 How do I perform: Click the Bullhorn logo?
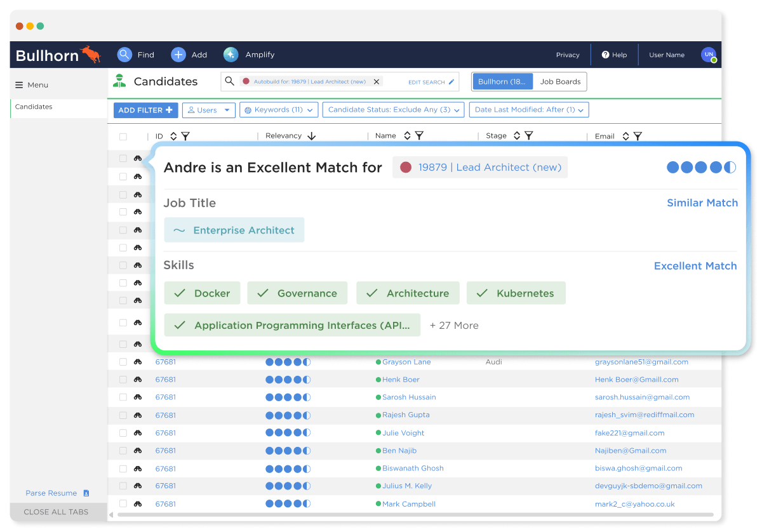pyautogui.click(x=58, y=55)
